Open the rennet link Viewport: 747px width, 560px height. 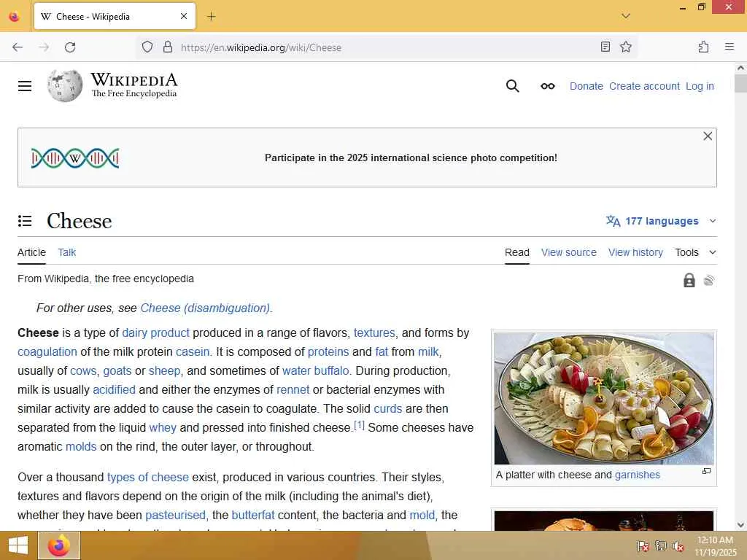(293, 390)
